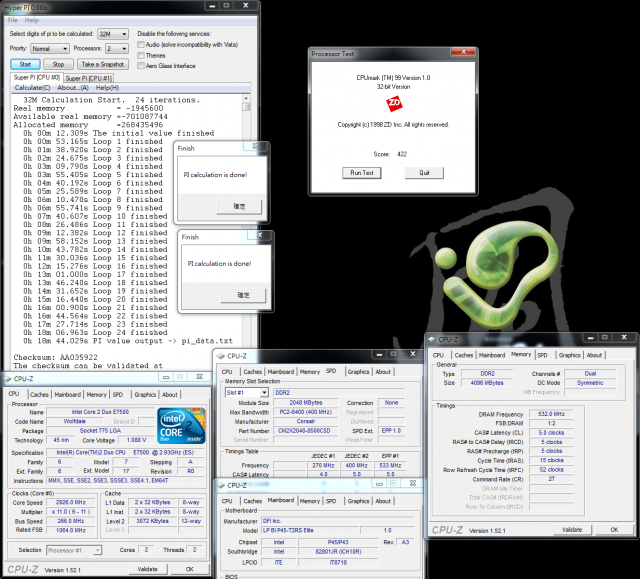Click Take a Snapshot button
The width and height of the screenshot is (640, 579).
pos(102,64)
